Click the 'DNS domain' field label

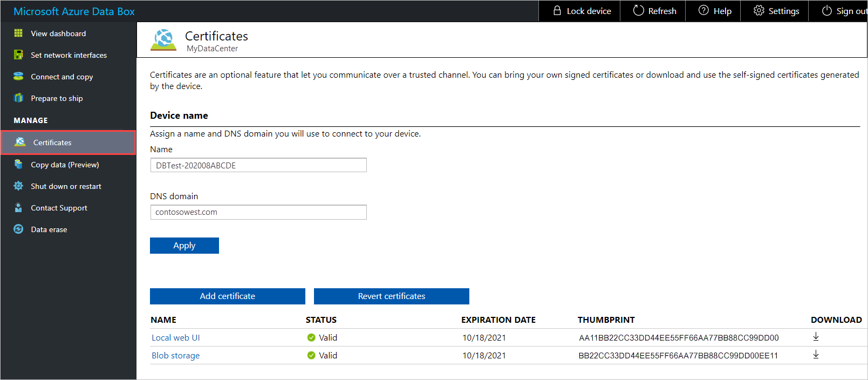click(x=174, y=196)
